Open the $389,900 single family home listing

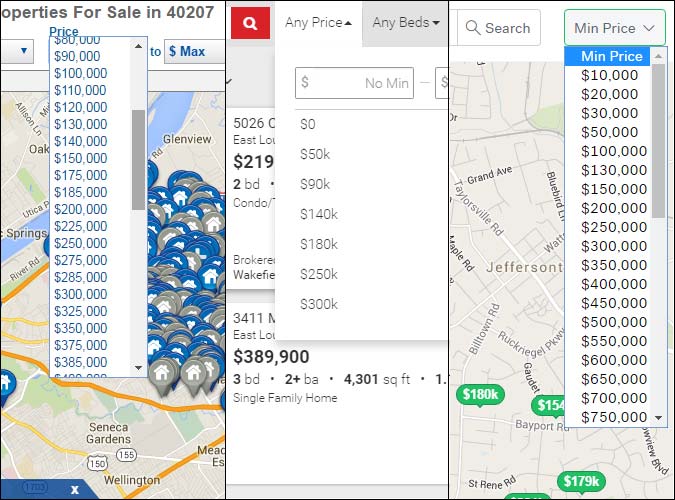coord(271,356)
